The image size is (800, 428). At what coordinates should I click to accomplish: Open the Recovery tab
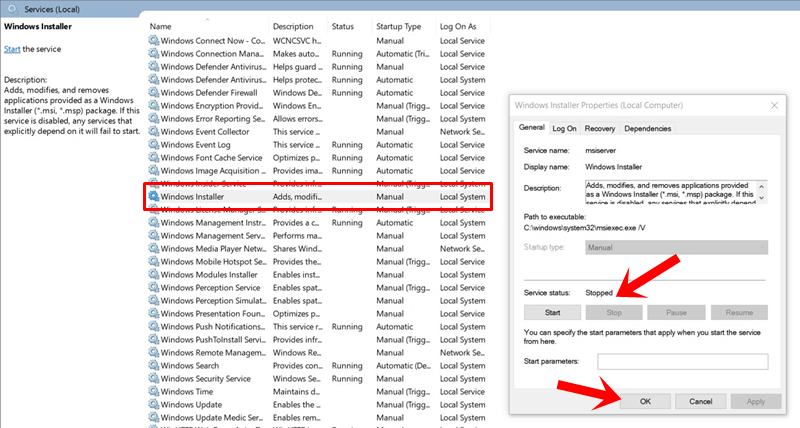599,129
